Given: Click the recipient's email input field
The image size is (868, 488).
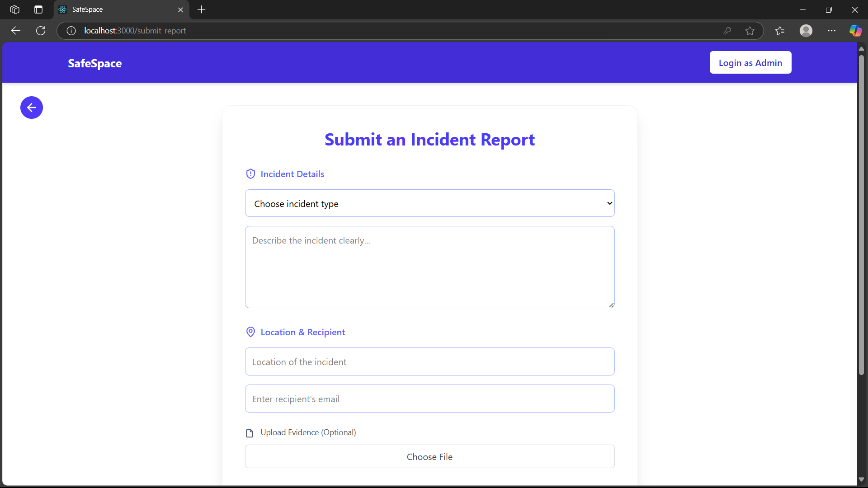Looking at the screenshot, I should [429, 399].
